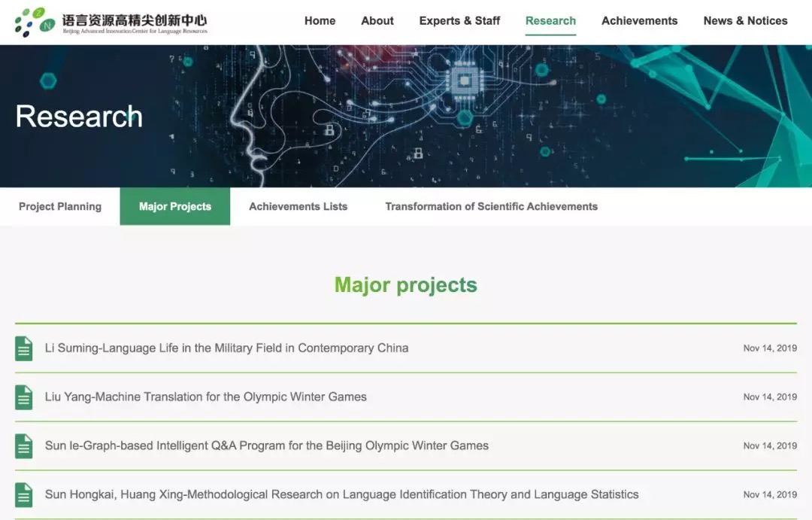Screen dimensions: 812x520
Task: Switch to the Project Planning tab
Action: (60, 207)
